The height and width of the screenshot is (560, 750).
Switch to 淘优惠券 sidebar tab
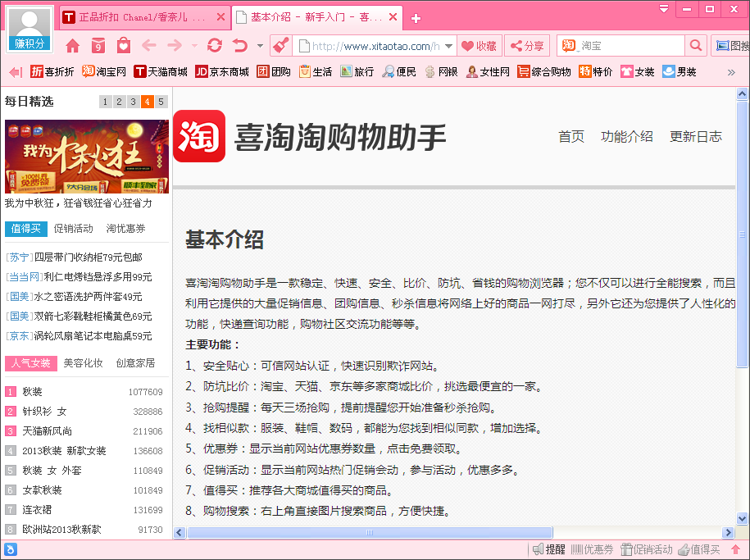[125, 228]
